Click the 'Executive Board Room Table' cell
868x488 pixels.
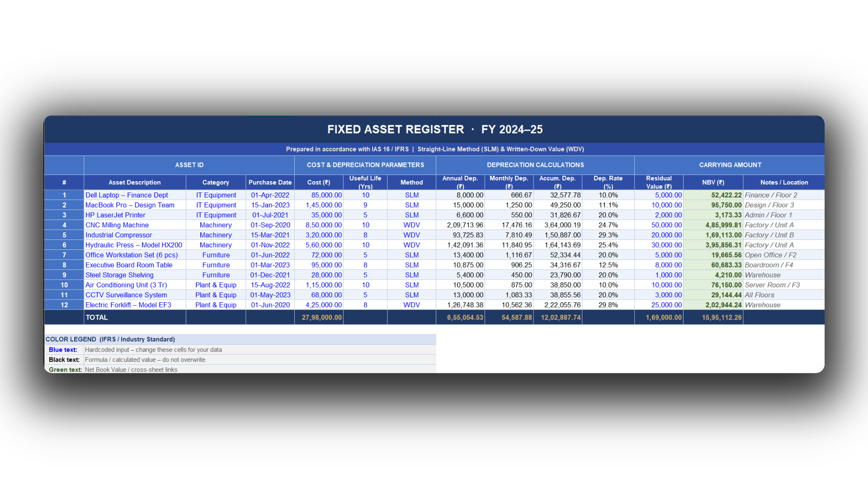pyautogui.click(x=135, y=265)
